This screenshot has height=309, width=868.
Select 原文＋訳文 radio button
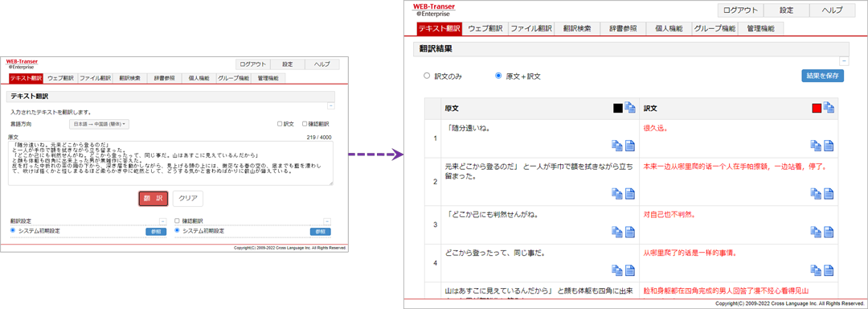(x=498, y=76)
